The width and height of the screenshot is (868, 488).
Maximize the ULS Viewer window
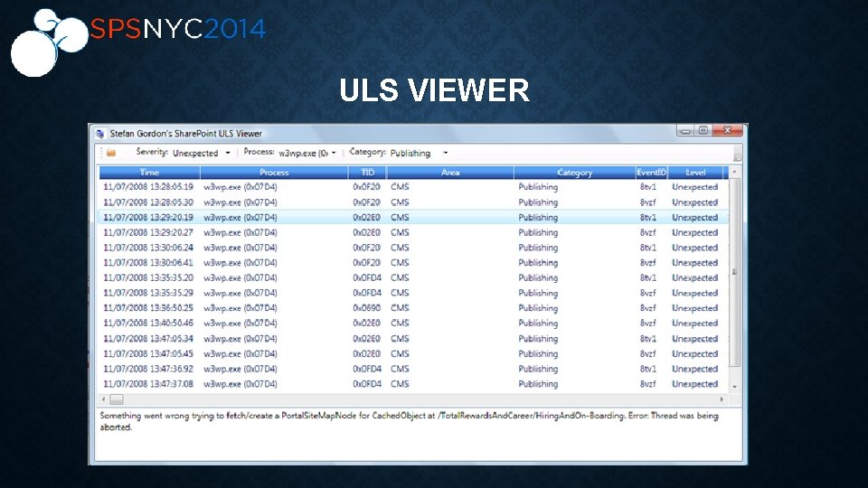pos(703,130)
